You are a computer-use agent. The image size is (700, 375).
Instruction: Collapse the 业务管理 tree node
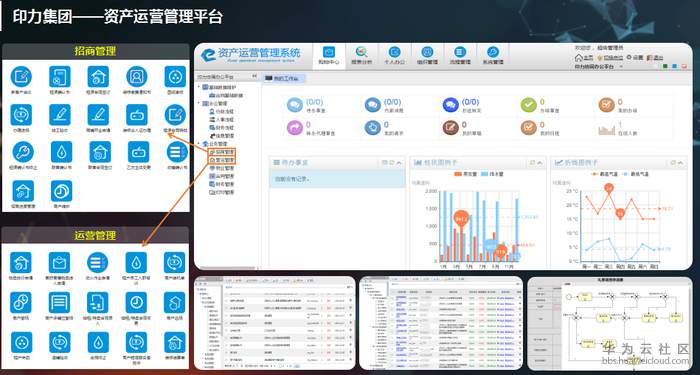click(x=199, y=144)
